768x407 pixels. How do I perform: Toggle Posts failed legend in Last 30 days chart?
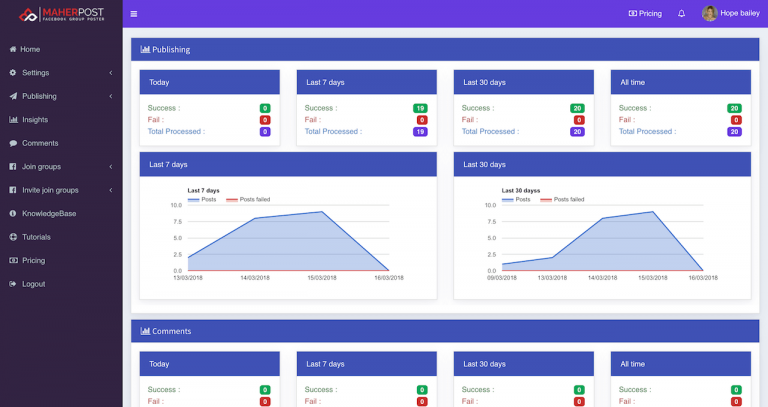point(562,199)
